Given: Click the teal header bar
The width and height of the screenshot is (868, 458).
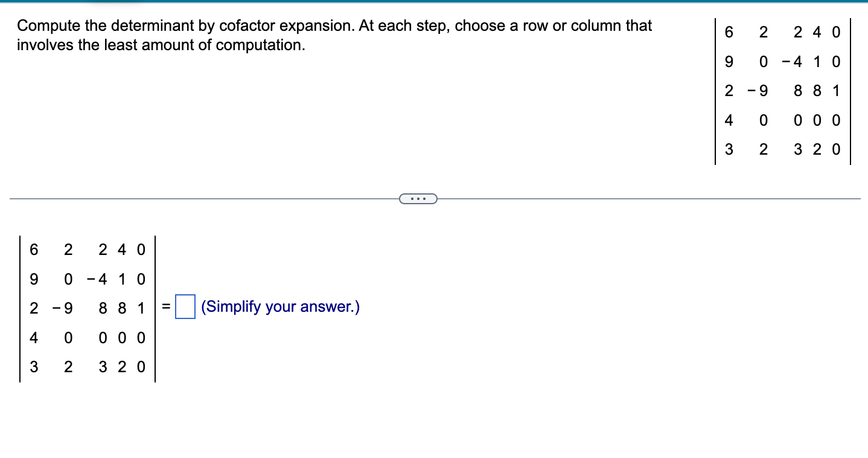Looking at the screenshot, I should point(434,2).
